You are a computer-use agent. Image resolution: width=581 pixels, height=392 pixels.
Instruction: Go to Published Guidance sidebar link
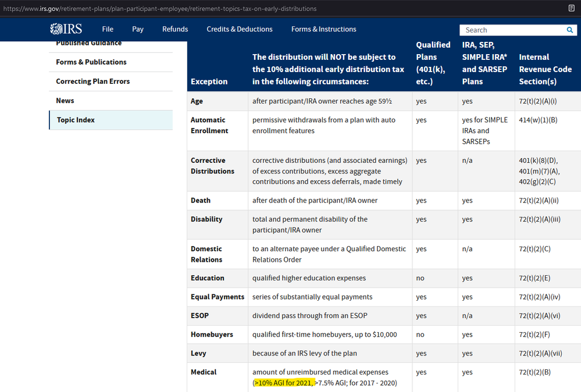(88, 43)
